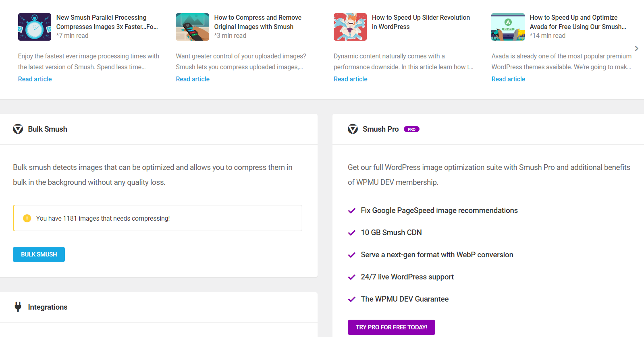Click red thumbnail of Slider Revolution article
Image resolution: width=644 pixels, height=337 pixels.
350,27
